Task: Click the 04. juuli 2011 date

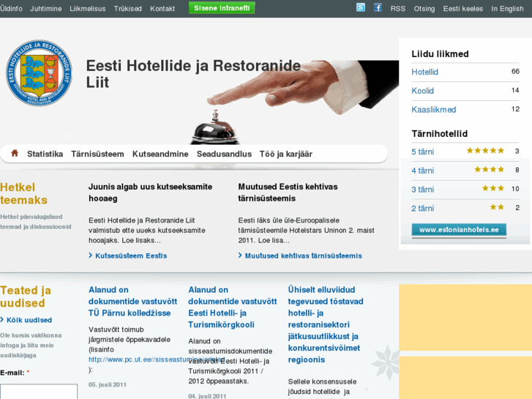Action: (x=207, y=396)
